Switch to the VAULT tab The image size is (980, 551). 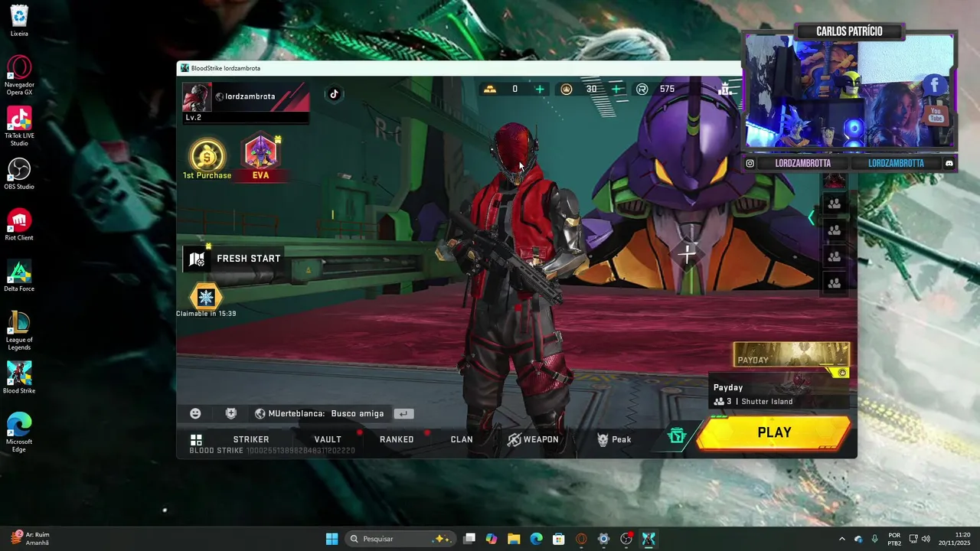pos(328,439)
